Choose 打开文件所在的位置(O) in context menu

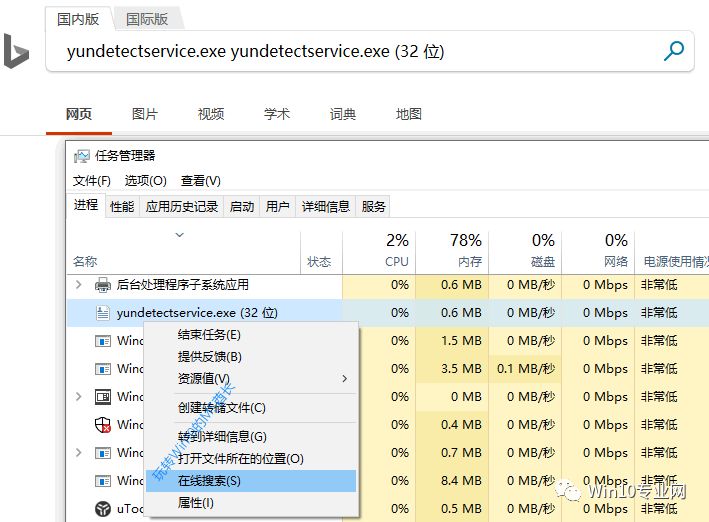[x=251, y=459]
